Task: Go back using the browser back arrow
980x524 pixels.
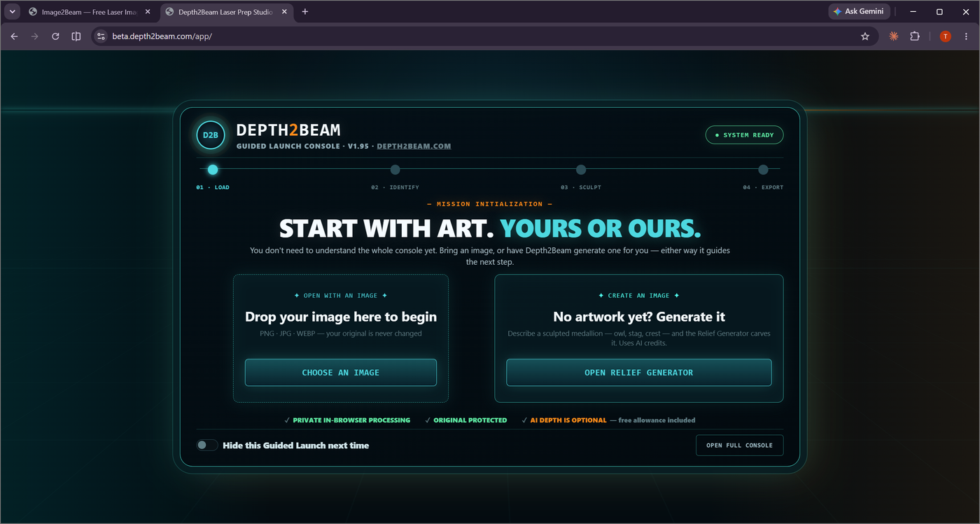Action: pyautogui.click(x=14, y=36)
